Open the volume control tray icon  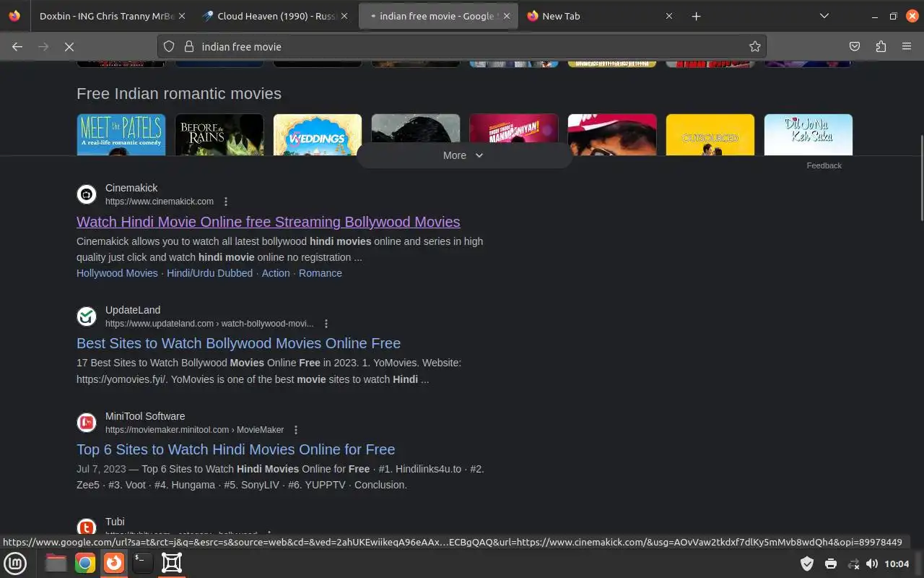pyautogui.click(x=872, y=564)
